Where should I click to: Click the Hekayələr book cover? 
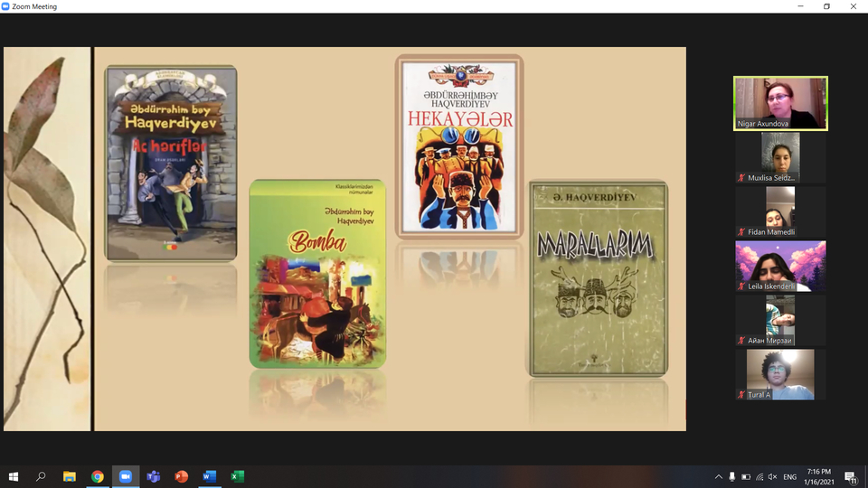[x=459, y=146]
